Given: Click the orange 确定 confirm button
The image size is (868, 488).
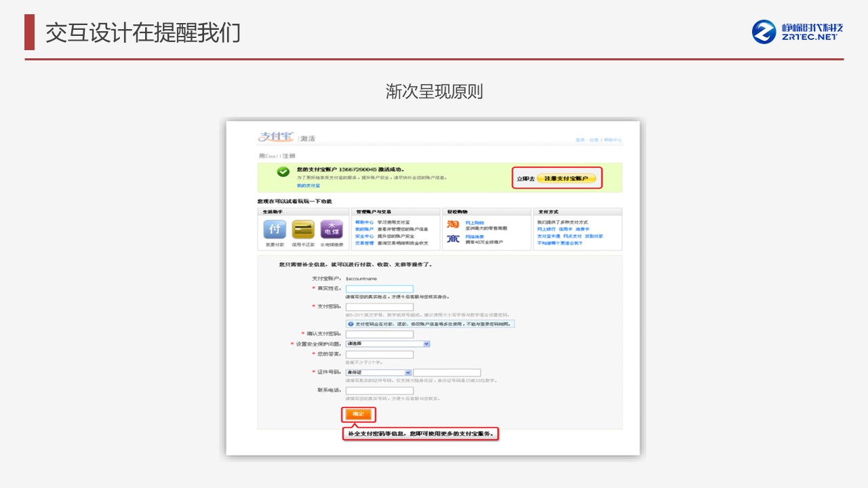Looking at the screenshot, I should coord(358,414).
